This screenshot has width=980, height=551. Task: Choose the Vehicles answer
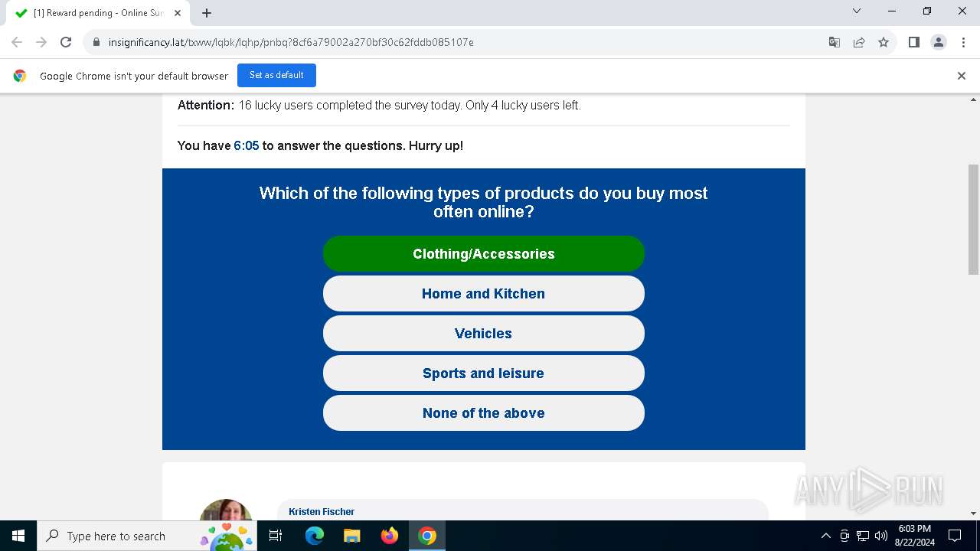pyautogui.click(x=484, y=333)
